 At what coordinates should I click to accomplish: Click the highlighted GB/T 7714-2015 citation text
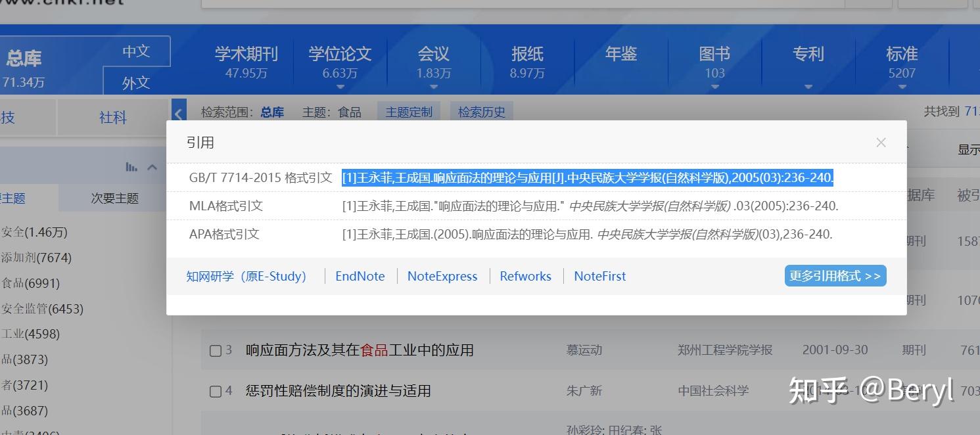[588, 178]
